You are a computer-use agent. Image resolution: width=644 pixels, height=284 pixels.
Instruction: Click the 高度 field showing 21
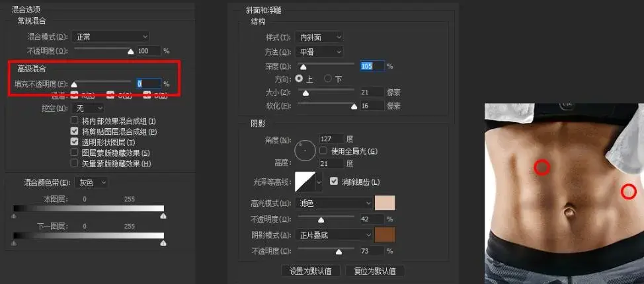(x=331, y=163)
